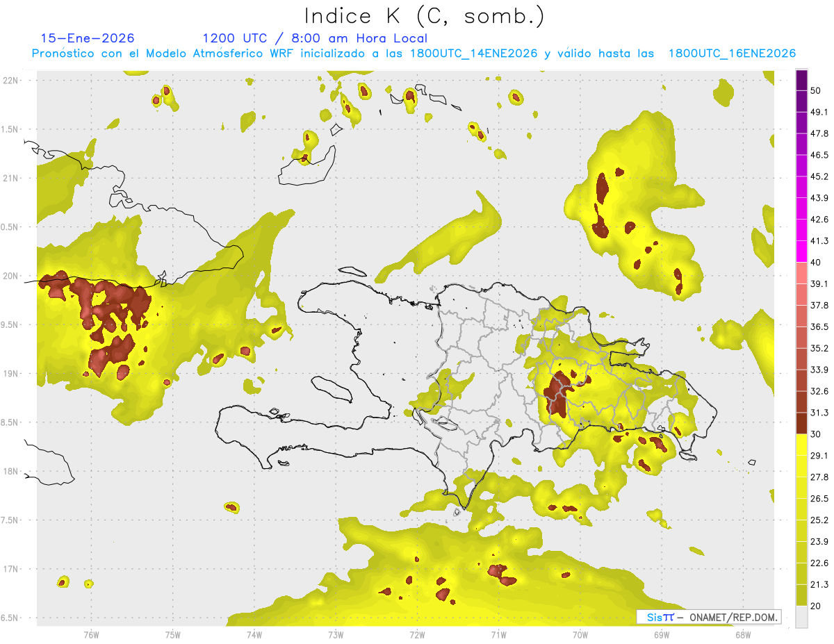Click the '68W' longitude label
834x644 pixels.
(x=743, y=634)
